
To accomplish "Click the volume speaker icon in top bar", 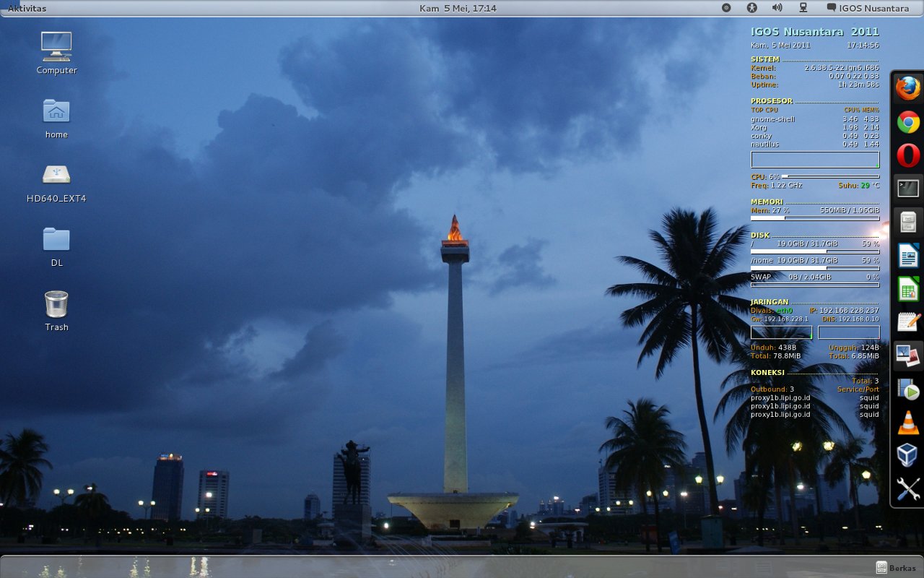I will [x=777, y=8].
